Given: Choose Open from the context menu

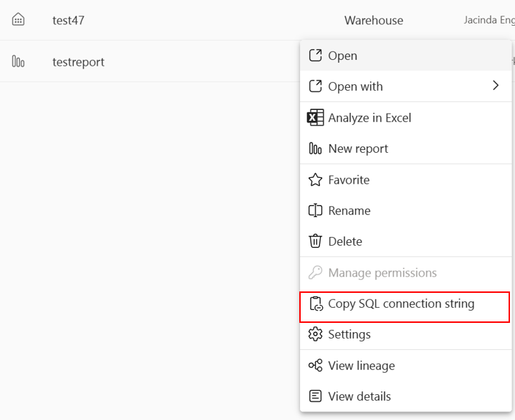Looking at the screenshot, I should (343, 56).
